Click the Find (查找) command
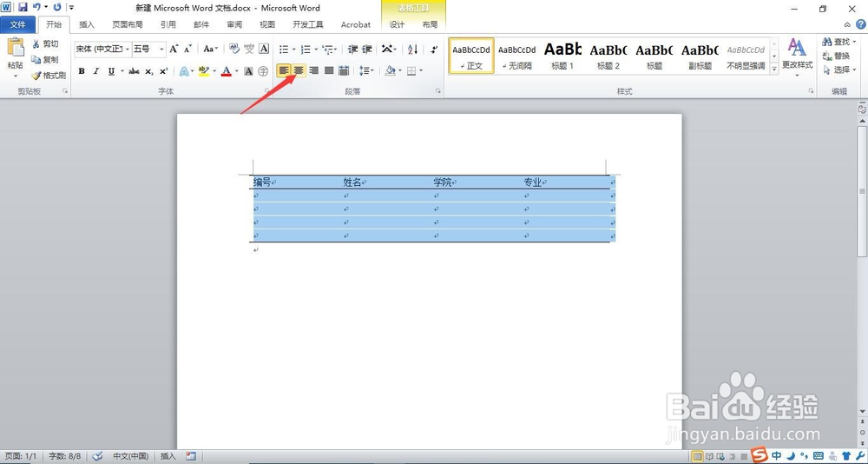This screenshot has height=464, width=868. pos(839,42)
